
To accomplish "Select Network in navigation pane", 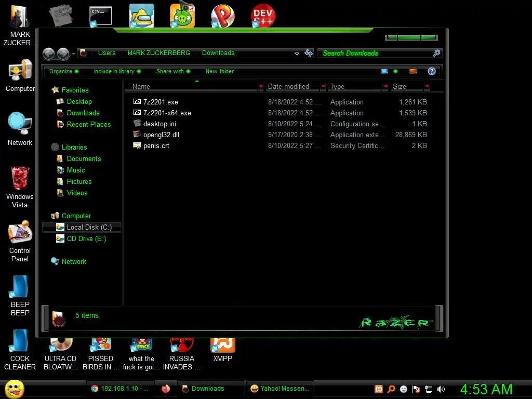I will pos(74,262).
